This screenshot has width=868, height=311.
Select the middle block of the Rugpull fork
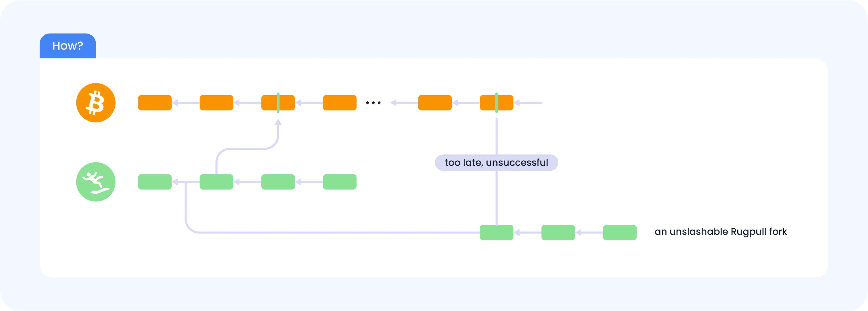[558, 232]
